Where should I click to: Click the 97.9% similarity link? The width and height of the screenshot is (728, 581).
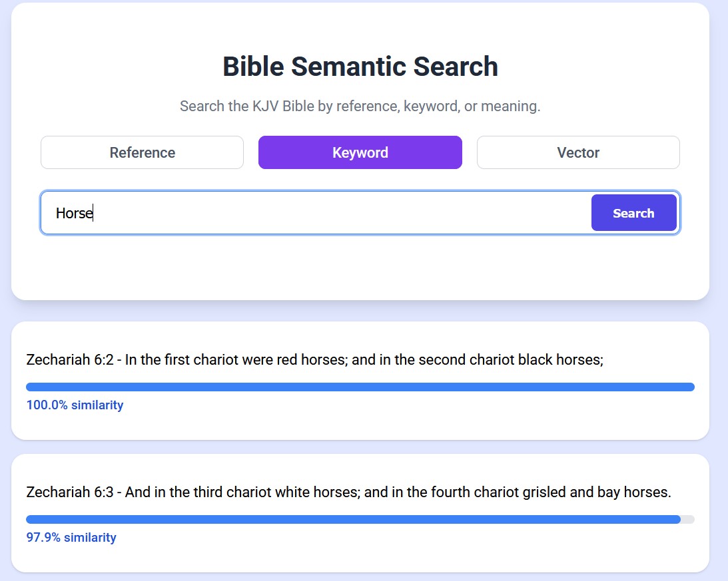click(71, 537)
